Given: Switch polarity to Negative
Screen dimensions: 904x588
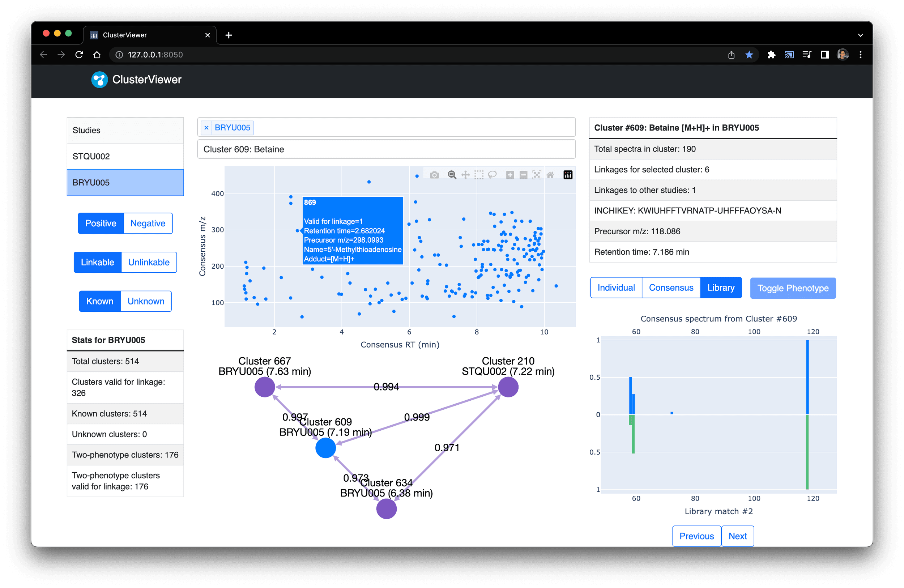Looking at the screenshot, I should (148, 223).
